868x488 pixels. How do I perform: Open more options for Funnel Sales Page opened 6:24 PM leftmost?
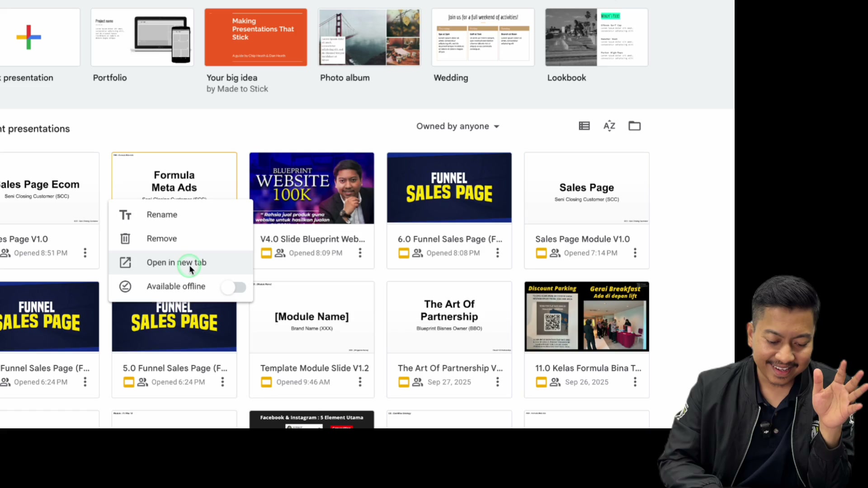click(85, 382)
